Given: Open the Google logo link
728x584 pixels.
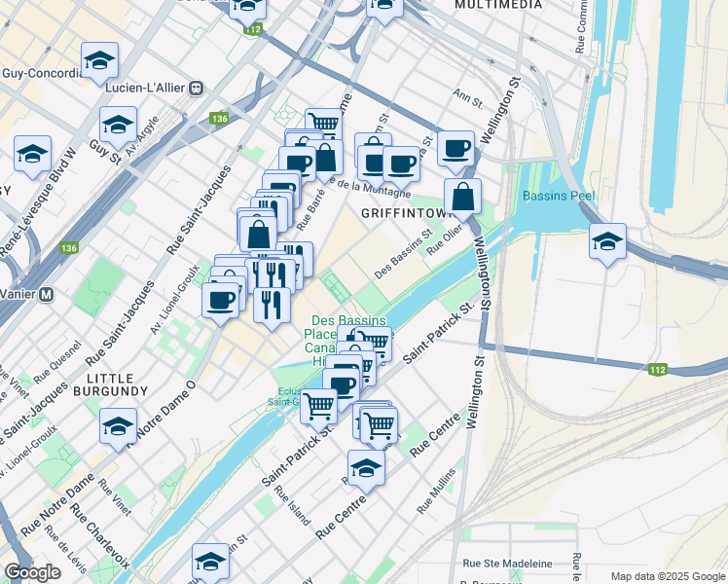Looking at the screenshot, I should point(32,572).
